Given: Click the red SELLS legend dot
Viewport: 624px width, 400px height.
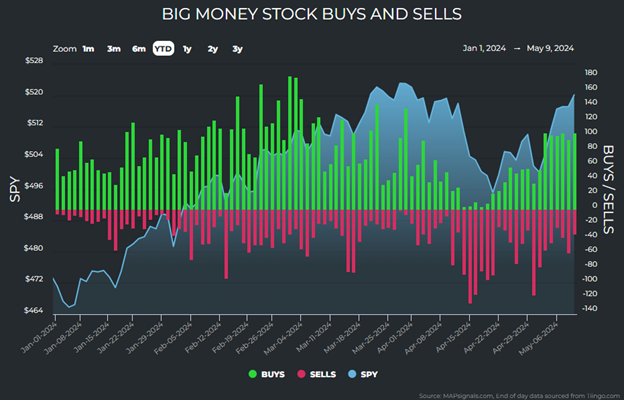Looking at the screenshot, I should (302, 374).
